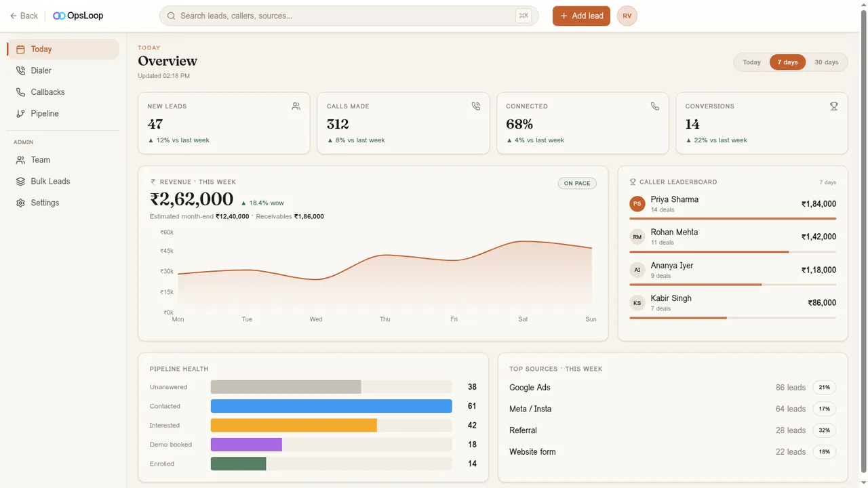Click the Pipeline branch icon
Viewport: 868px width, 488px height.
coord(20,113)
